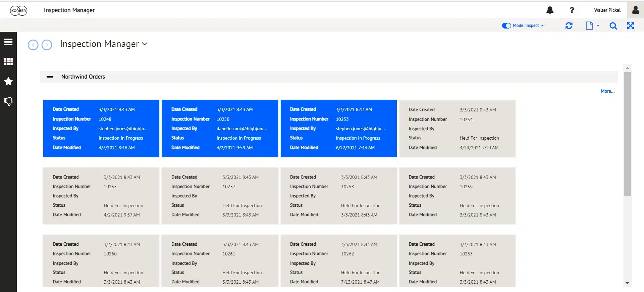Go back with the left arrow button
The image size is (644, 292).
pos(33,45)
